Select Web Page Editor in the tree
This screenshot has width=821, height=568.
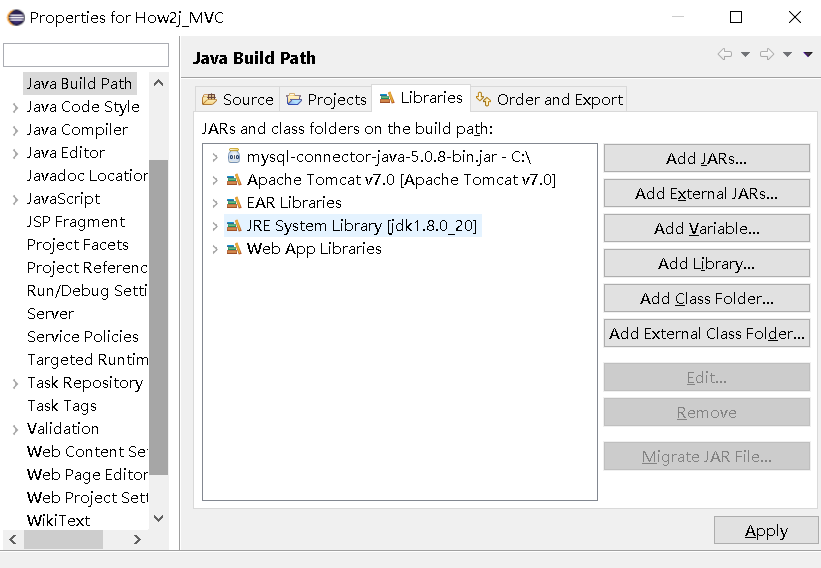pos(87,475)
